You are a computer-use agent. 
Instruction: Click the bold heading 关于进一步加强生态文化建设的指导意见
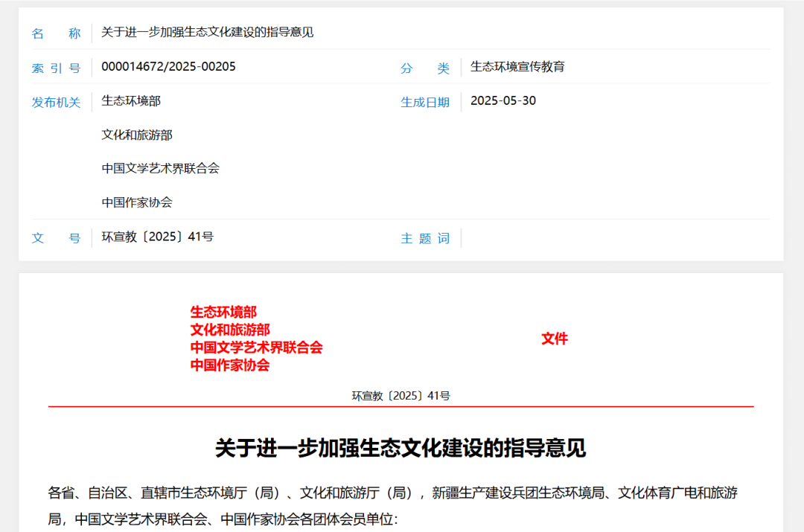point(401,448)
